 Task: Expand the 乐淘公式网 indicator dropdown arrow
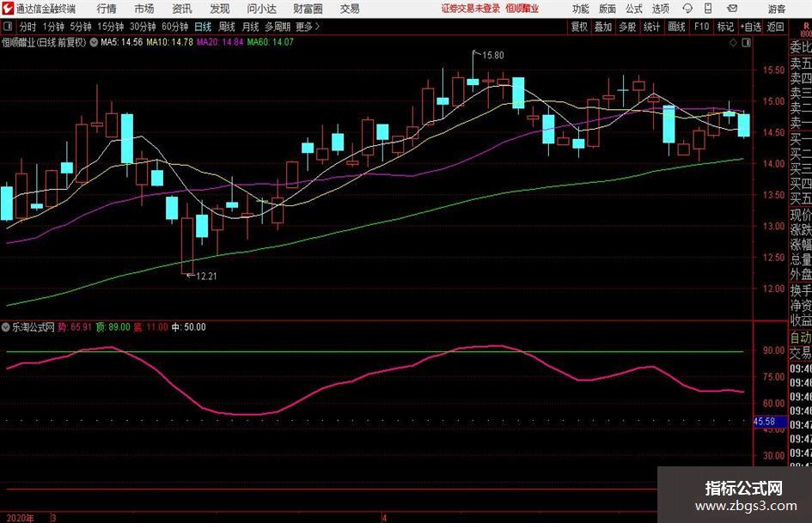point(6,326)
